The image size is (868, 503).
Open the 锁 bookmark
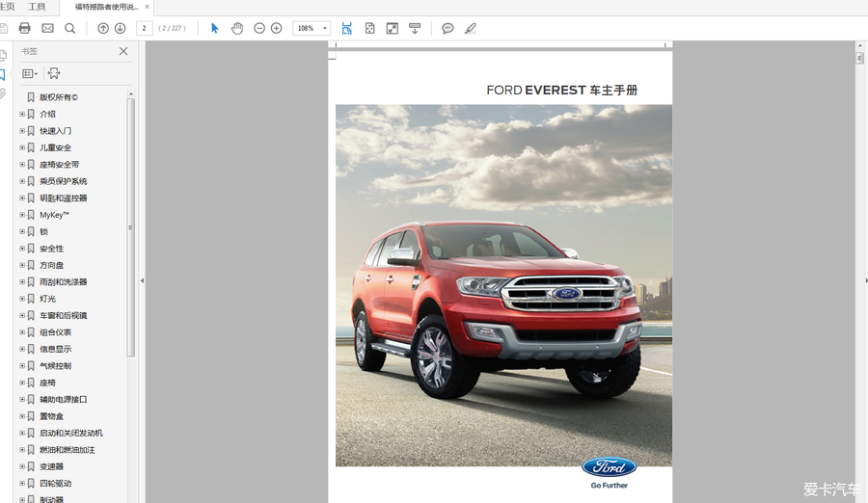click(x=43, y=232)
